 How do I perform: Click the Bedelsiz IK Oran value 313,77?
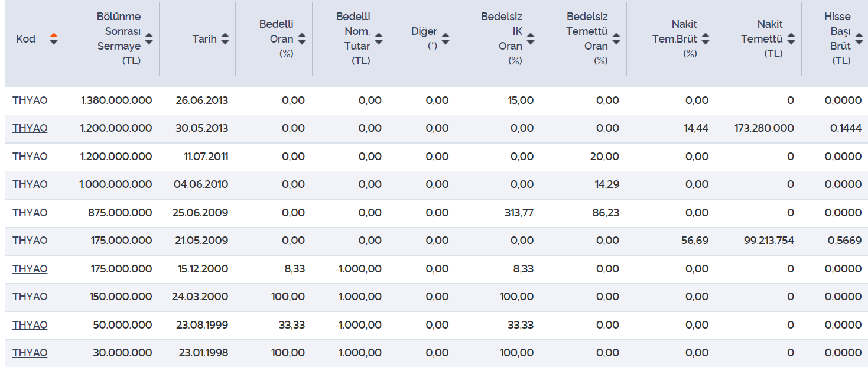[518, 213]
